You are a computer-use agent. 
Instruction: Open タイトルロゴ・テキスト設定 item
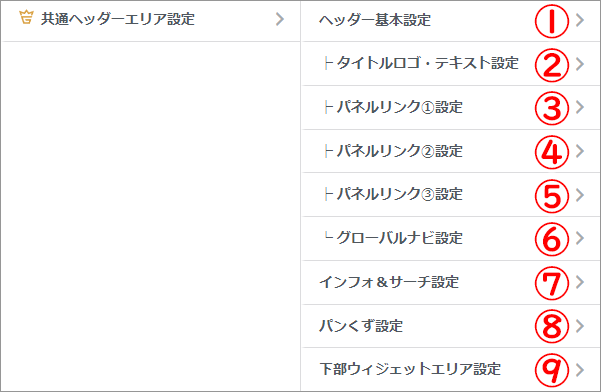[451, 64]
